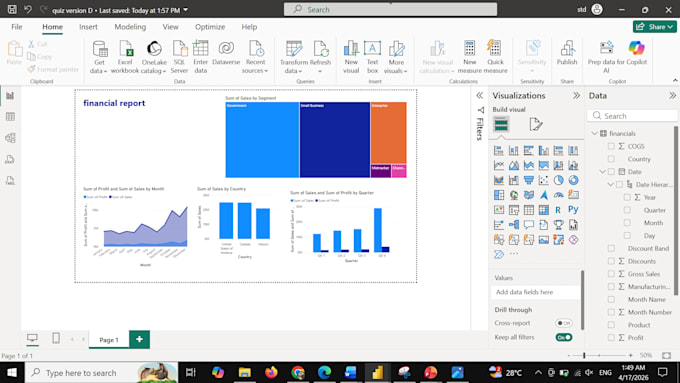Switch to Table view in left sidebar
This screenshot has height=383, width=680.
10,117
